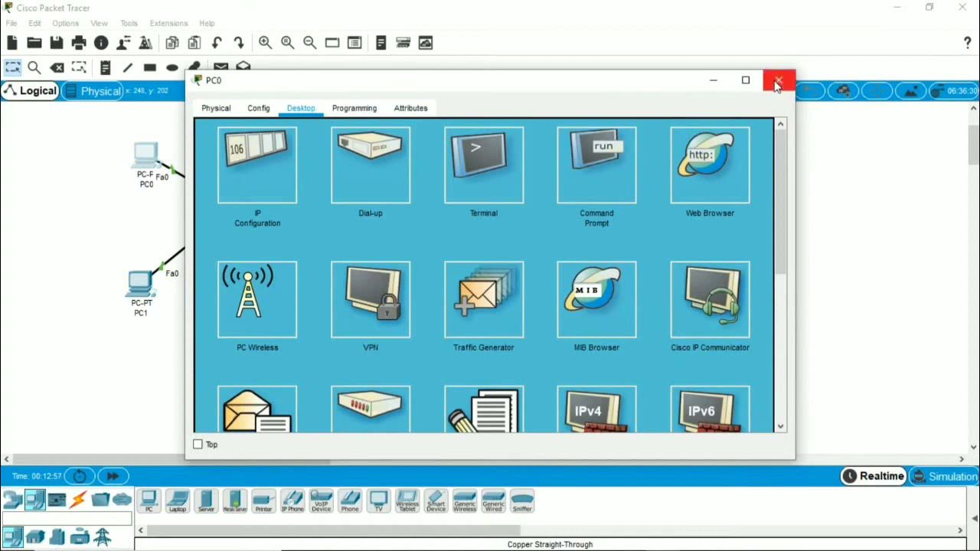This screenshot has width=980, height=551.
Task: Switch to the Physical tab in PC0
Action: click(216, 108)
